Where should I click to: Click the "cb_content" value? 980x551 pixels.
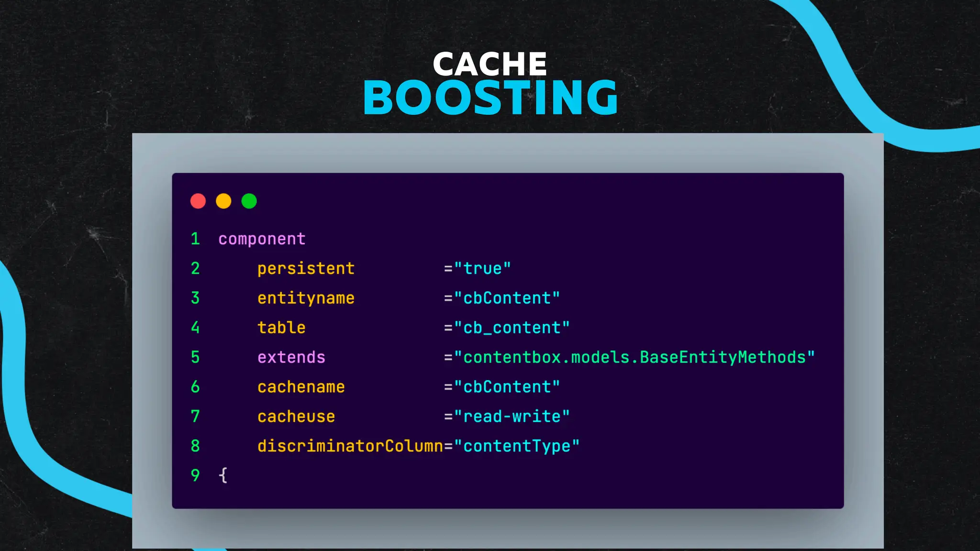[512, 328]
